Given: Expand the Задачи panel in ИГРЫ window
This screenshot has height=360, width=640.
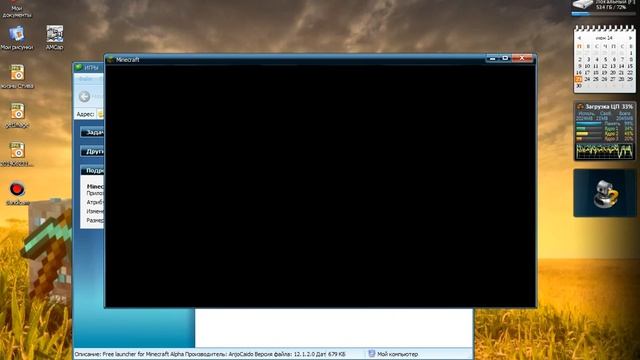Looking at the screenshot, I should (x=92, y=132).
